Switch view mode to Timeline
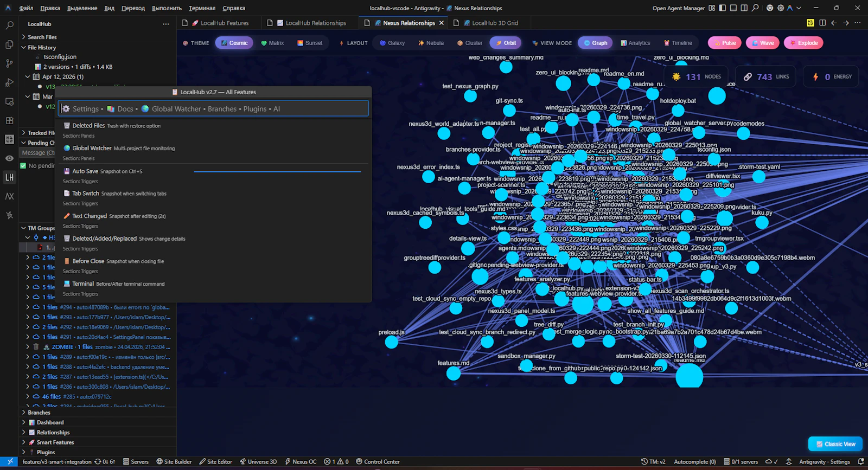Image resolution: width=868 pixels, height=470 pixels. point(678,43)
